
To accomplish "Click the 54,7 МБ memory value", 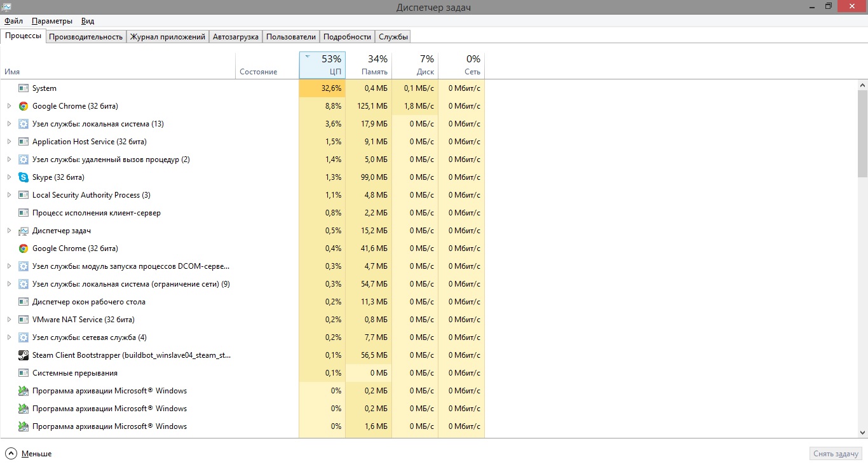I will point(369,284).
